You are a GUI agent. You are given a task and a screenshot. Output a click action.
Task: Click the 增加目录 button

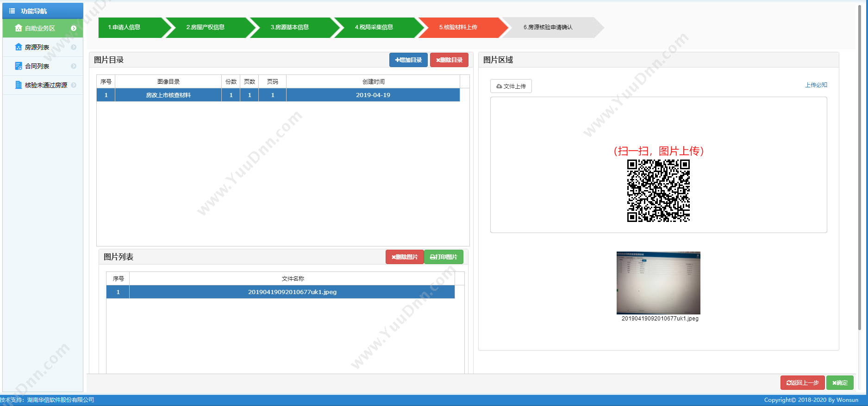coord(408,60)
